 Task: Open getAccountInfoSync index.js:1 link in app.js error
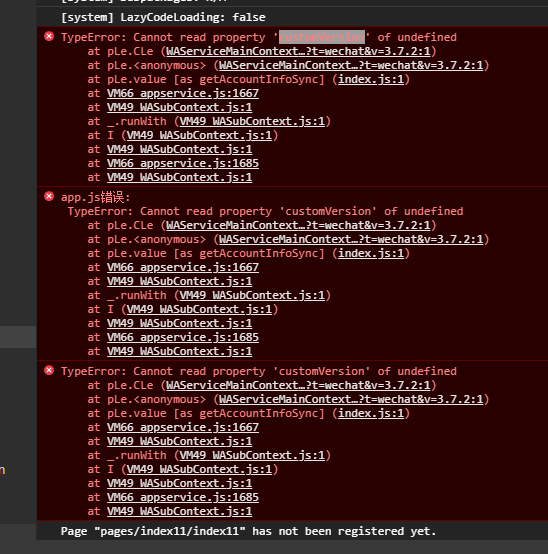[371, 253]
